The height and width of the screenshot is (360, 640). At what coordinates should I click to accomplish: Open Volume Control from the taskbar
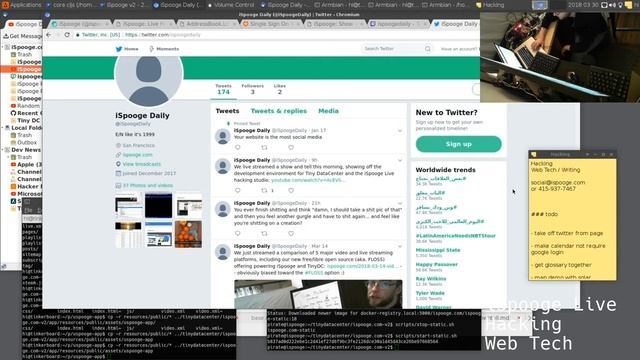tap(231, 5)
